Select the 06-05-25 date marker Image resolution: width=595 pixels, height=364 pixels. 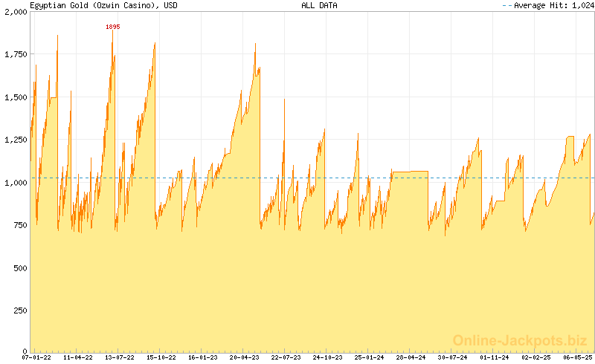point(576,357)
